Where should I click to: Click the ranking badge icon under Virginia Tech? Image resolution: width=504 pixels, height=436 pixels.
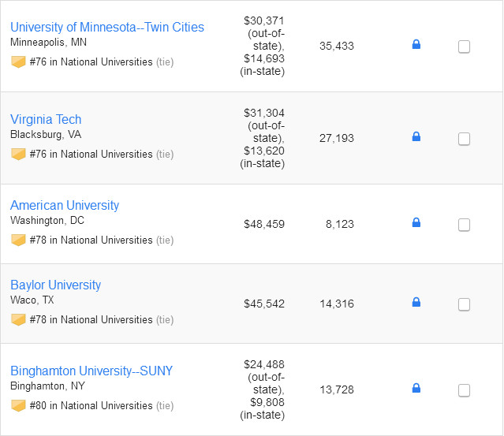coord(18,154)
